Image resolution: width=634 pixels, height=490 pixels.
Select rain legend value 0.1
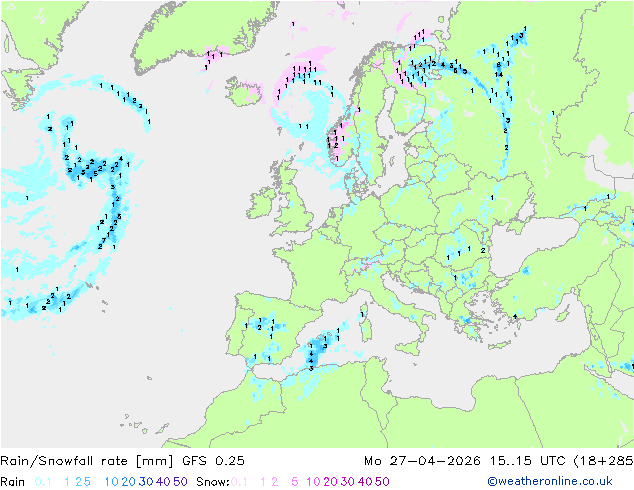click(43, 482)
